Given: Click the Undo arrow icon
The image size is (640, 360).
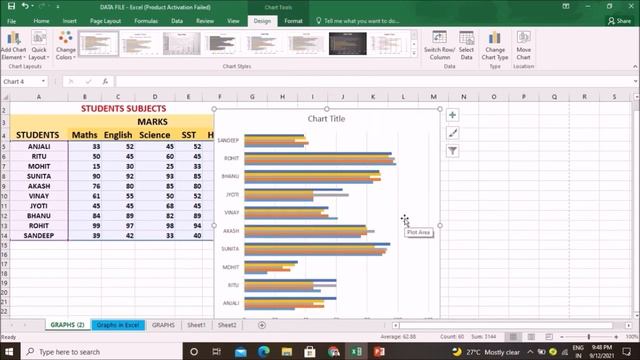Looking at the screenshot, I should [x=25, y=6].
